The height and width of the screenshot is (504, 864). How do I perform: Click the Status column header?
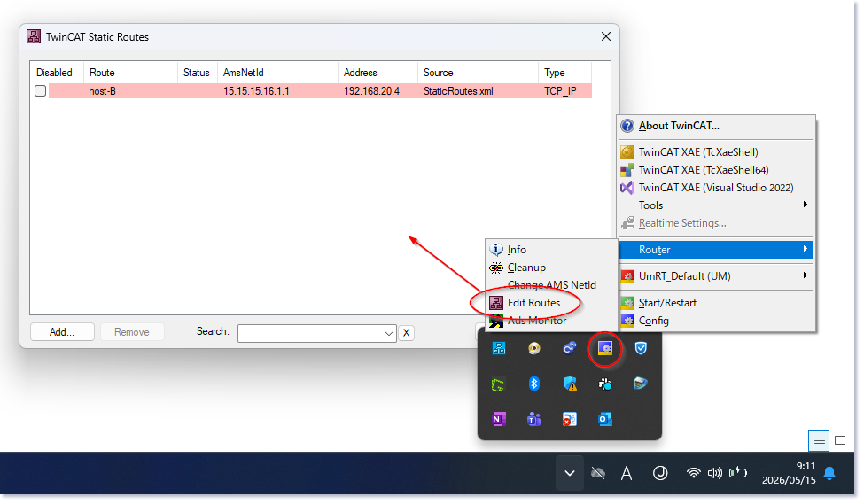197,72
